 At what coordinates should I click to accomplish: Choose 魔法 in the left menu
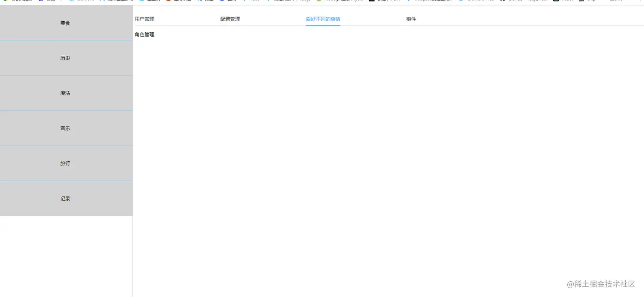pyautogui.click(x=66, y=93)
